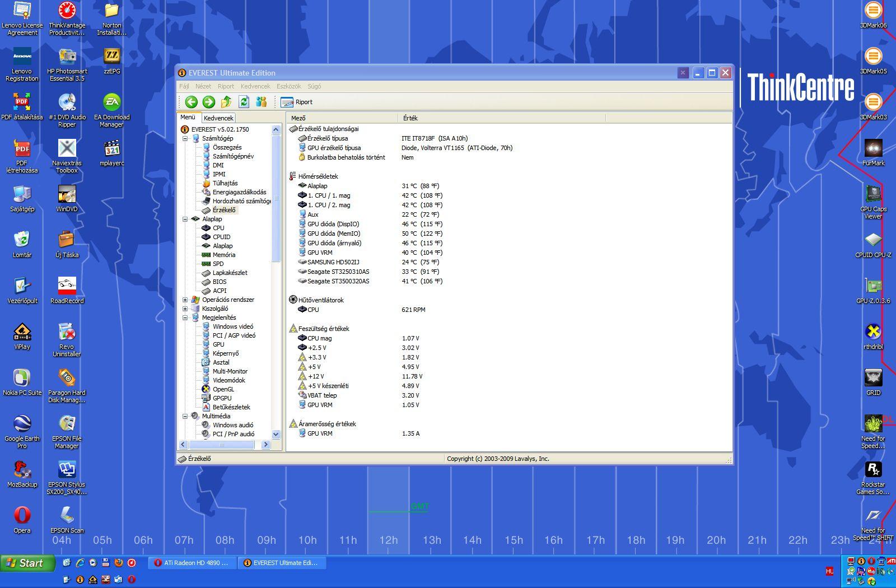Select Multi-Monitor tree item
The width and height of the screenshot is (896, 588).
click(230, 371)
